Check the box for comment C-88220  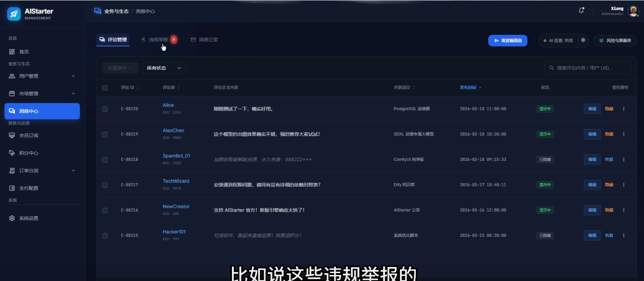pyautogui.click(x=105, y=109)
